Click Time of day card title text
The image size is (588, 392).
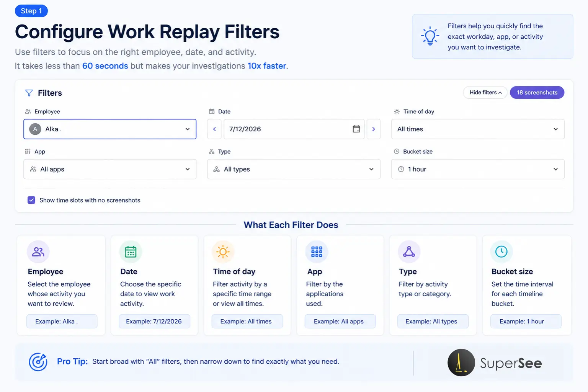pos(234,271)
